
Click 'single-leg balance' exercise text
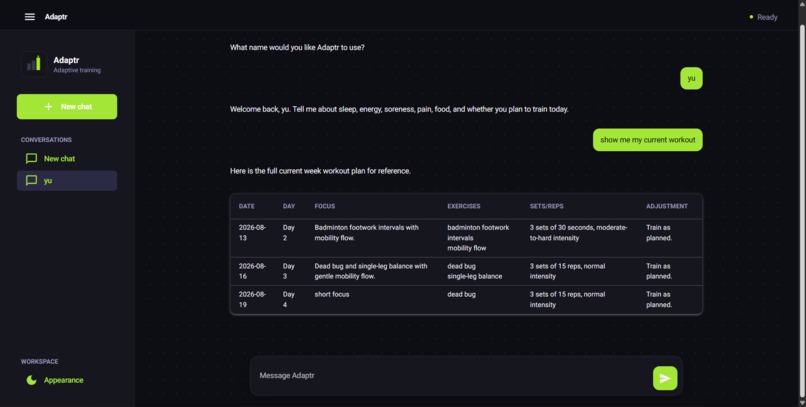point(474,276)
